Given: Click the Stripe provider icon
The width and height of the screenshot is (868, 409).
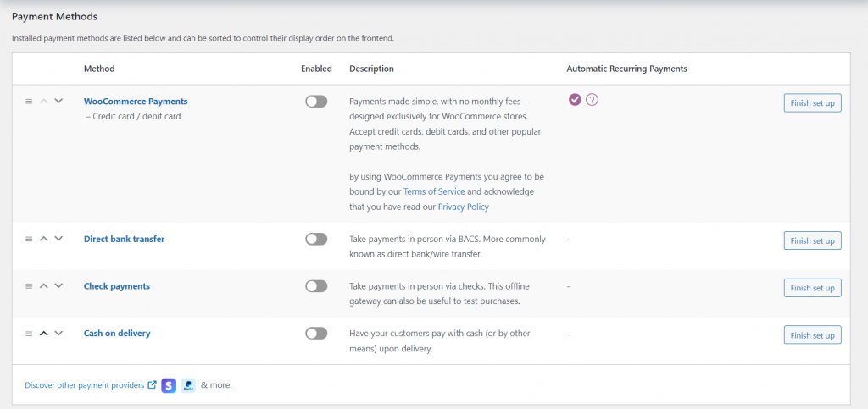Looking at the screenshot, I should tap(169, 385).
